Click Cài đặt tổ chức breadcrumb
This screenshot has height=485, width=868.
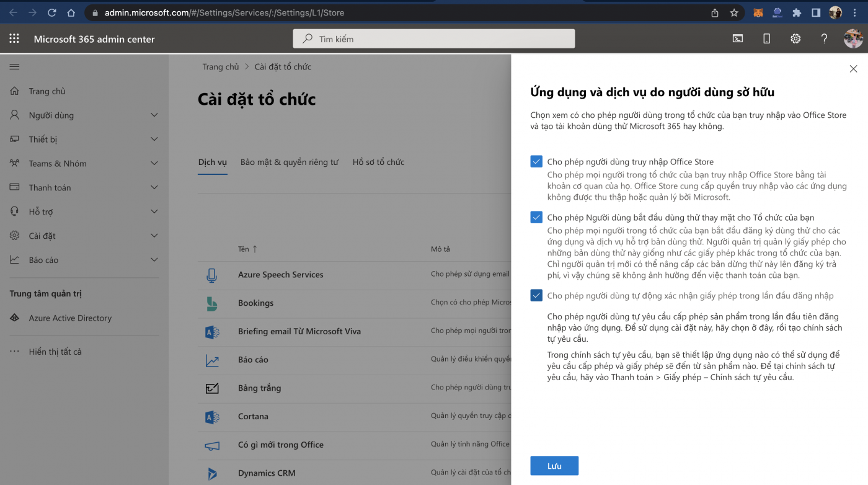click(283, 67)
